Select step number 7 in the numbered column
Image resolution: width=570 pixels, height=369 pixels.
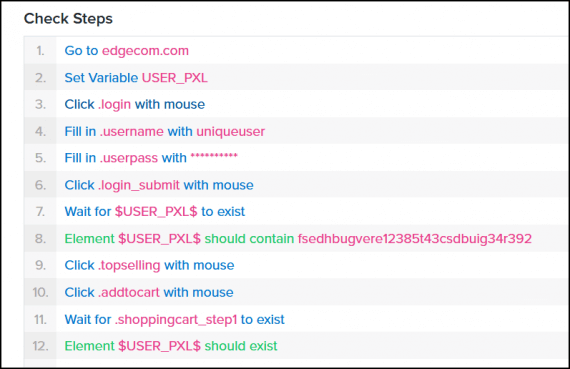click(x=40, y=212)
